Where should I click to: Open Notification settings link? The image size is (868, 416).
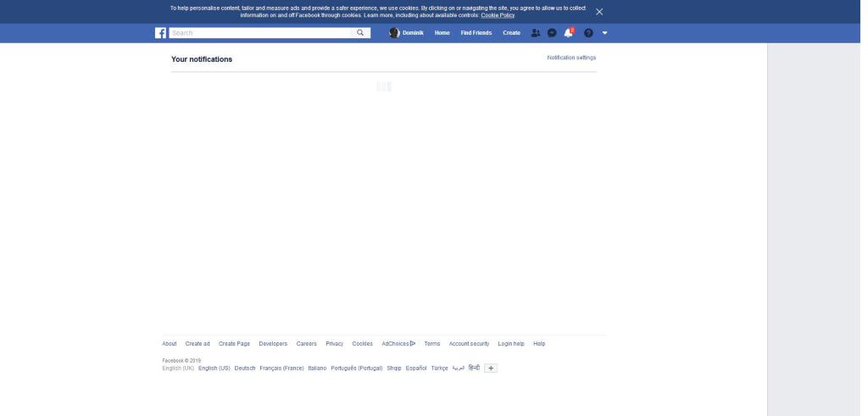(571, 58)
